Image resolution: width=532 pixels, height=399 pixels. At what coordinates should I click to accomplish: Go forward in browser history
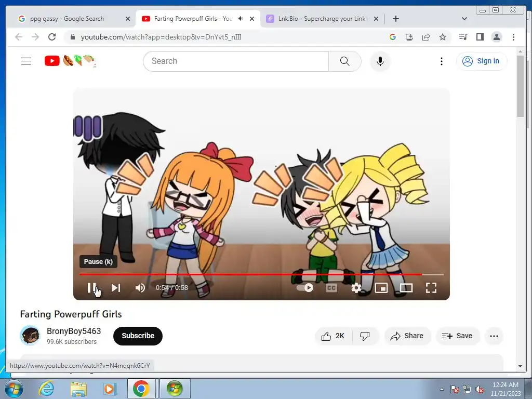click(x=35, y=37)
